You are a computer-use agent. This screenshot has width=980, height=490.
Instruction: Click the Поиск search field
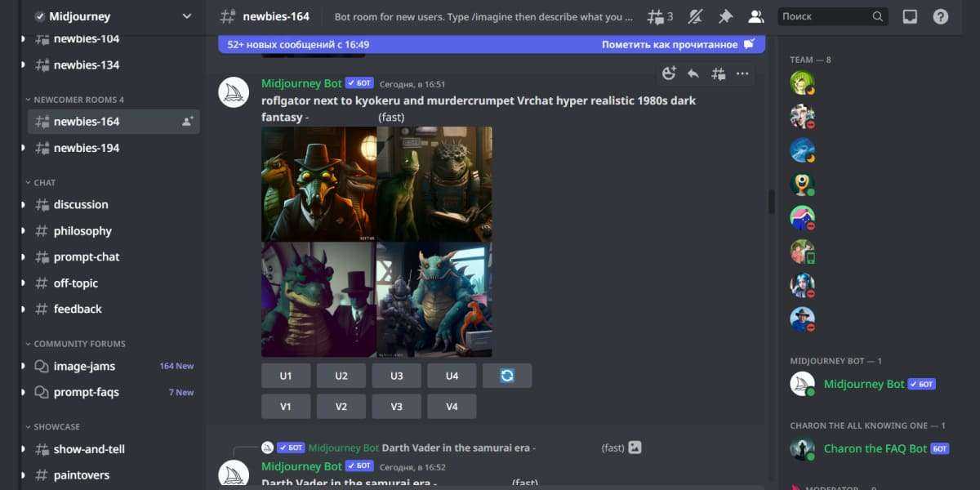pyautogui.click(x=825, y=16)
